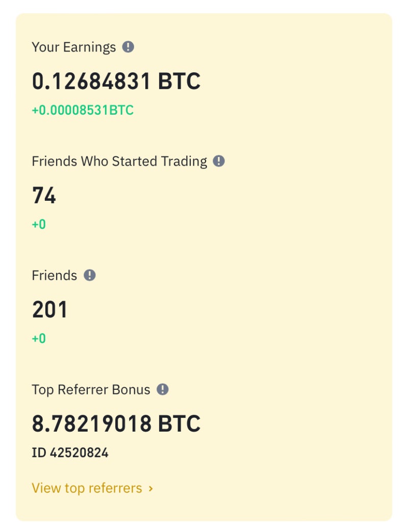Select the number 74 trading friends count
The height and width of the screenshot is (532, 408).
coord(44,196)
